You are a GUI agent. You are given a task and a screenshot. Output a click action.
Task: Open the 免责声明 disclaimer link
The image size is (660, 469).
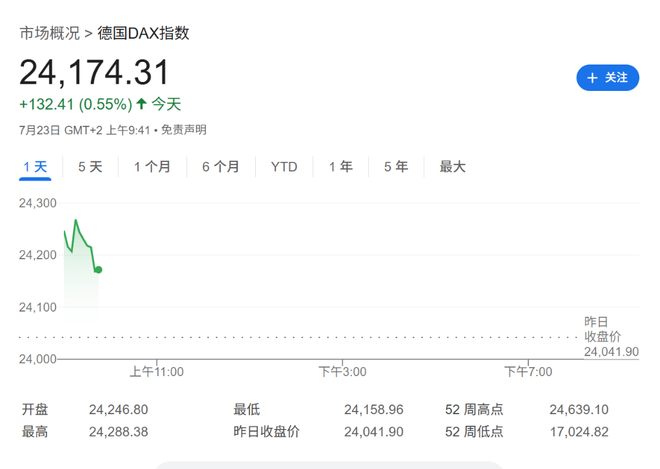(184, 130)
